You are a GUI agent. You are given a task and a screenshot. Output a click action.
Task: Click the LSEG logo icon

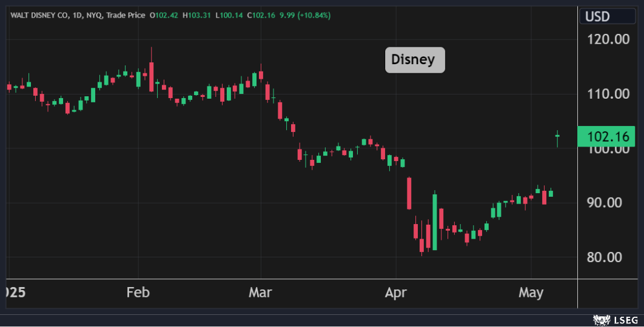pos(601,319)
